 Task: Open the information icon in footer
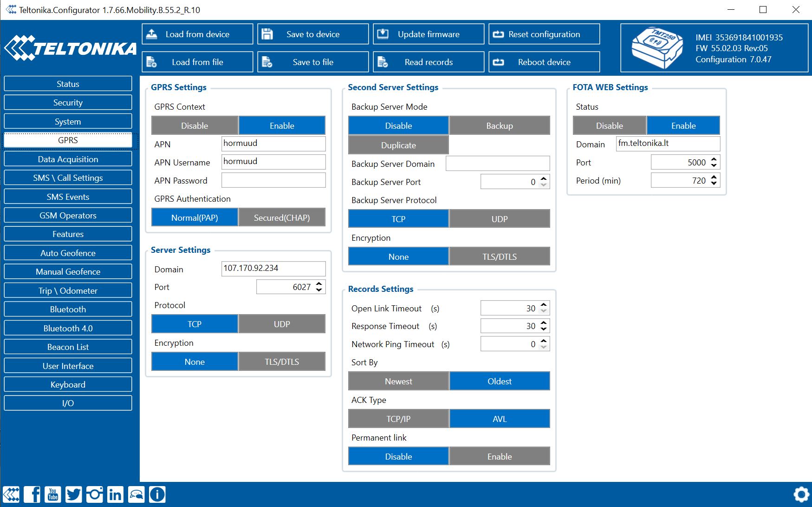coord(157,494)
